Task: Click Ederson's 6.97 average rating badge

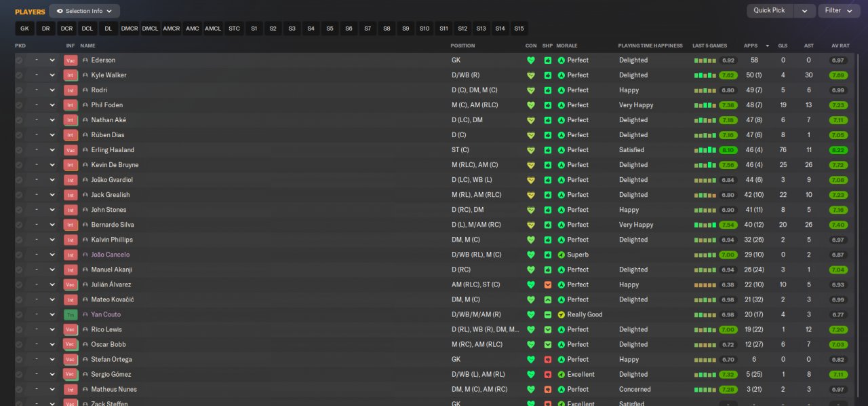Action: 839,60
